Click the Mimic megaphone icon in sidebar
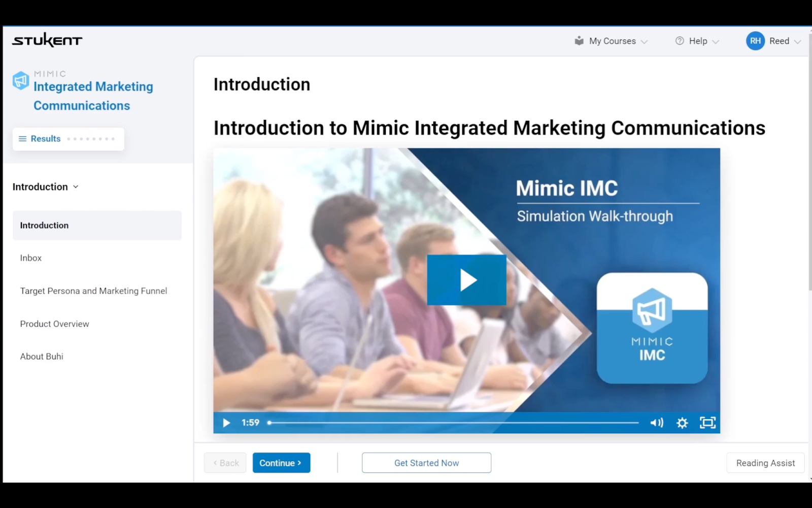 (21, 80)
